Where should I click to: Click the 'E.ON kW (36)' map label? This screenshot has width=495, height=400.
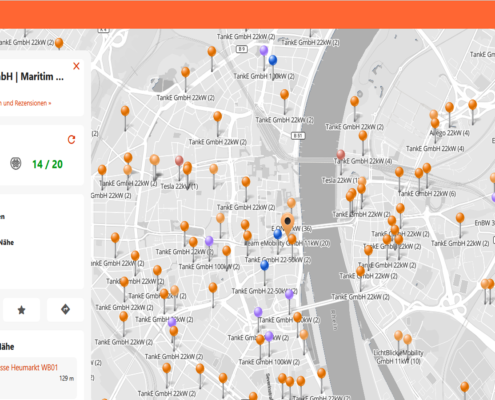click(x=291, y=229)
